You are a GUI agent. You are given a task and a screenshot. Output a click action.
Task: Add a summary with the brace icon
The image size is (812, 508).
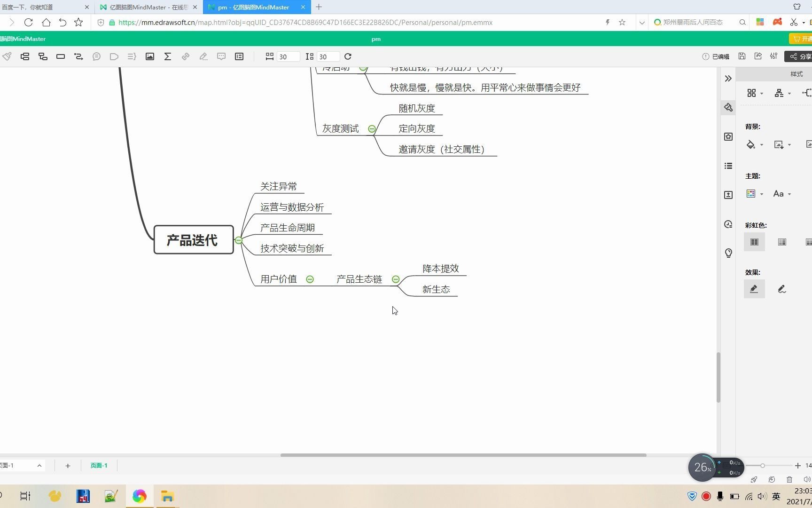132,56
